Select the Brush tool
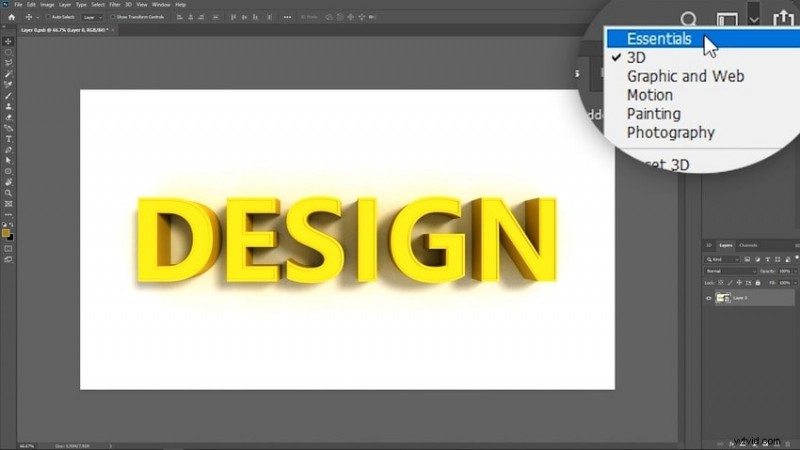This screenshot has height=450, width=800. pos(8,95)
